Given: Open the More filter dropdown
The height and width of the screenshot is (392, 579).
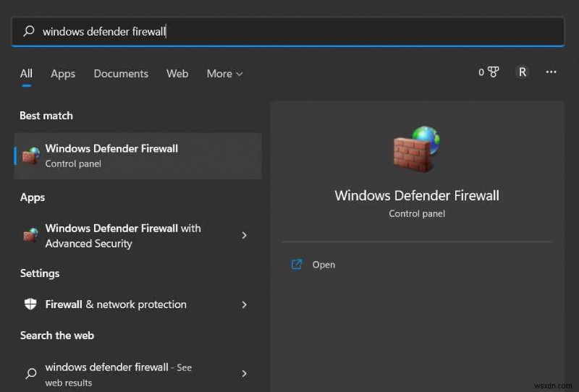Looking at the screenshot, I should tap(224, 74).
